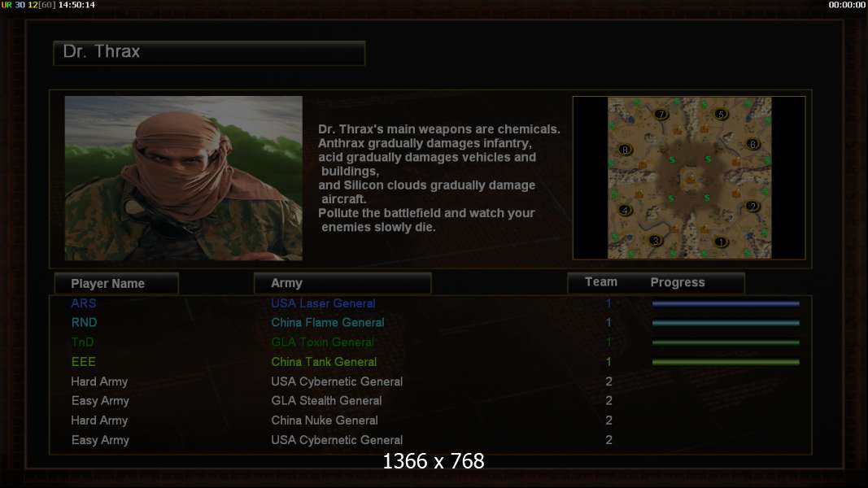The width and height of the screenshot is (868, 488).
Task: Choose start position 1 on the minimap
Action: pyautogui.click(x=721, y=242)
